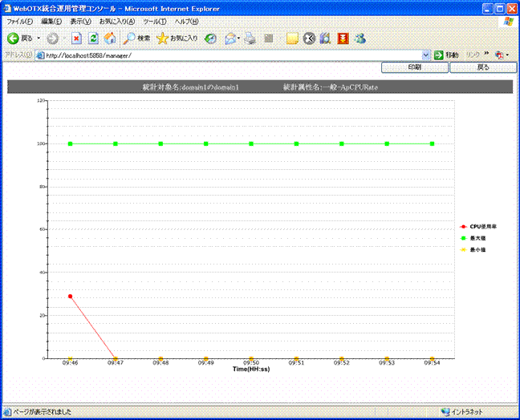Click the 印刷 button
Screen dimensions: 520x420
(415, 68)
